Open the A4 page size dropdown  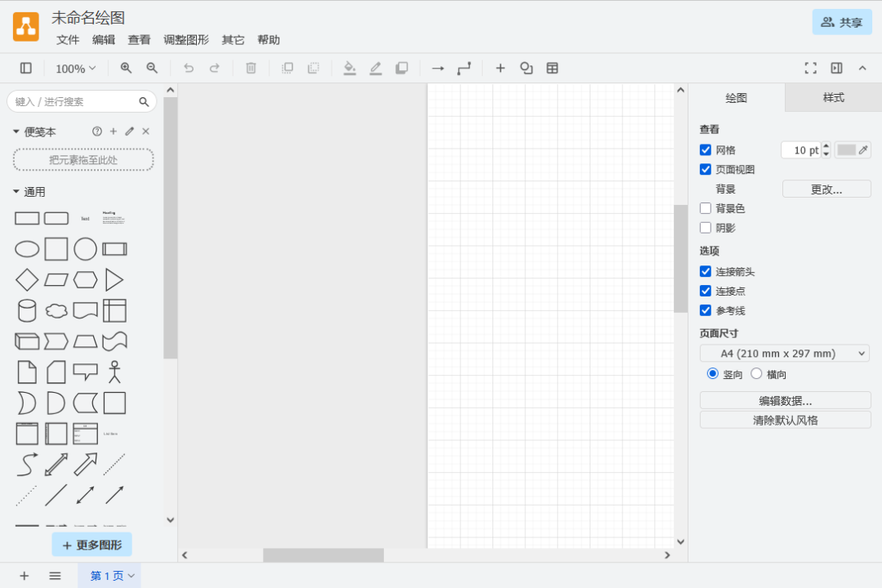pyautogui.click(x=784, y=354)
